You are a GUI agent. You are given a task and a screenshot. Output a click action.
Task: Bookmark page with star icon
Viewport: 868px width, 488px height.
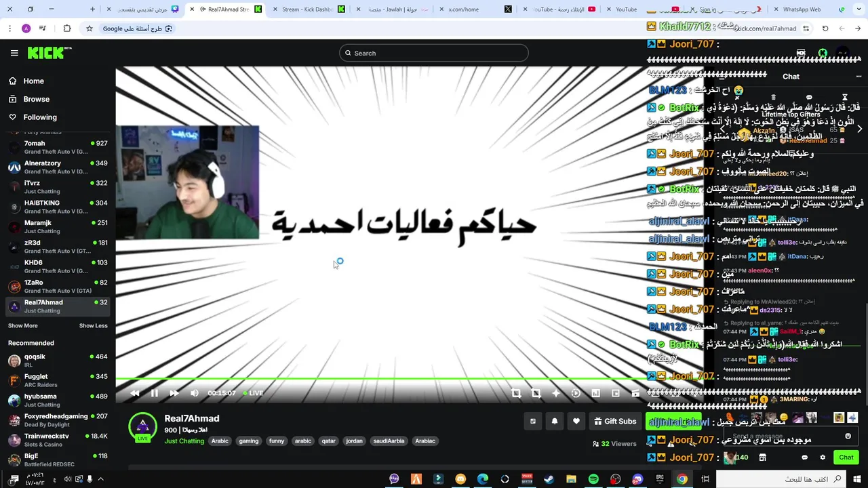click(x=89, y=28)
